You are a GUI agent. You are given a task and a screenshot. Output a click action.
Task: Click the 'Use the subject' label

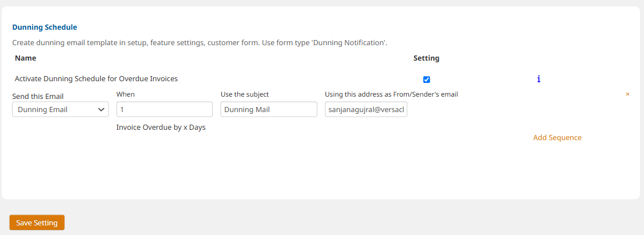245,94
